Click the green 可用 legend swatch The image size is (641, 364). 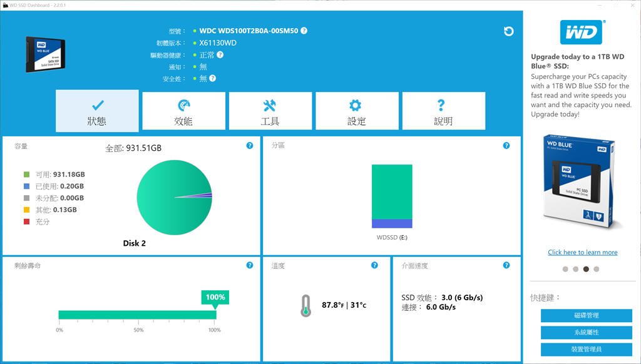26,174
